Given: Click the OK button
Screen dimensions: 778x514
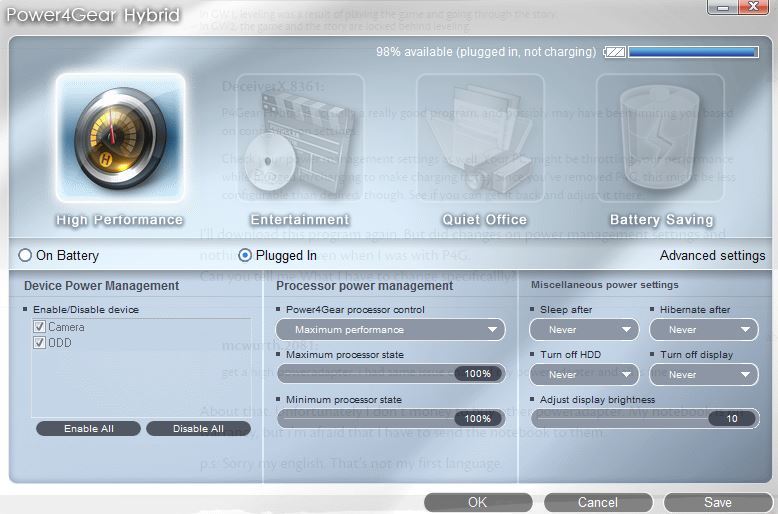Looking at the screenshot, I should coord(478,502).
